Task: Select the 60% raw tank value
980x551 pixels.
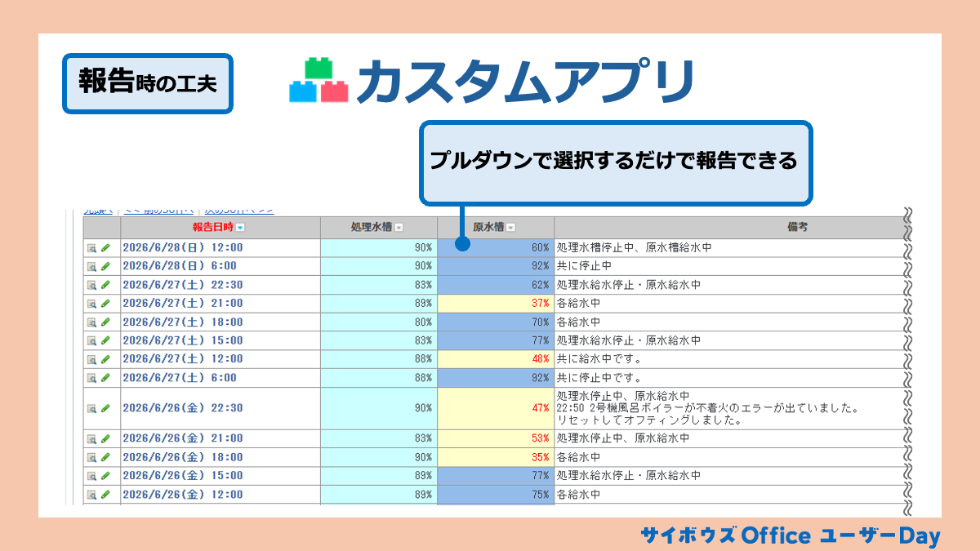Action: tap(541, 247)
